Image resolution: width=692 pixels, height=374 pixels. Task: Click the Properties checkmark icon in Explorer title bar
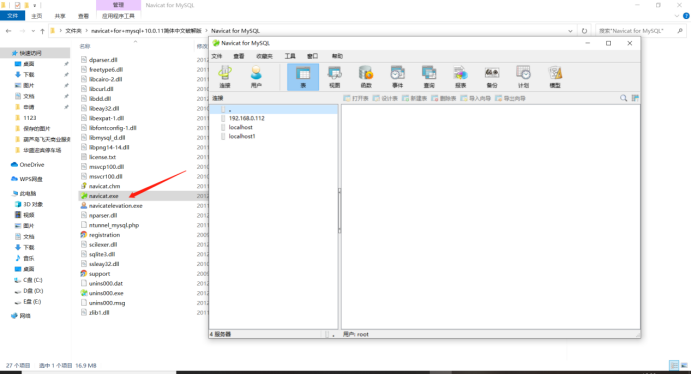pyautogui.click(x=18, y=5)
